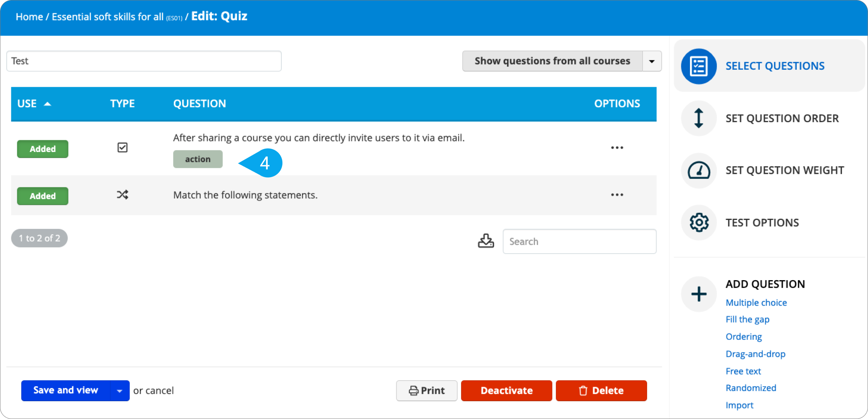Click the Set Question Order arrows icon
The width and height of the screenshot is (868, 419).
coord(698,118)
